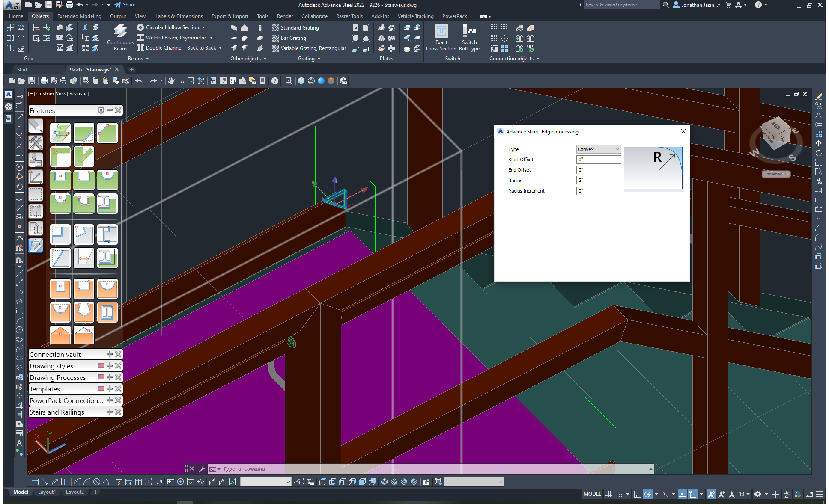
Task: Switch to the PowerPack ribbon tab
Action: 455,16
